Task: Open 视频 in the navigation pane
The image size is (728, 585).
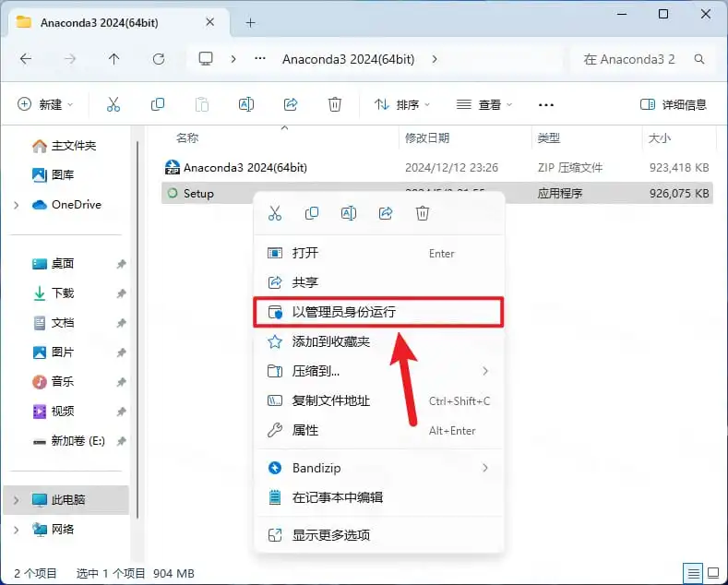Action: [x=54, y=412]
